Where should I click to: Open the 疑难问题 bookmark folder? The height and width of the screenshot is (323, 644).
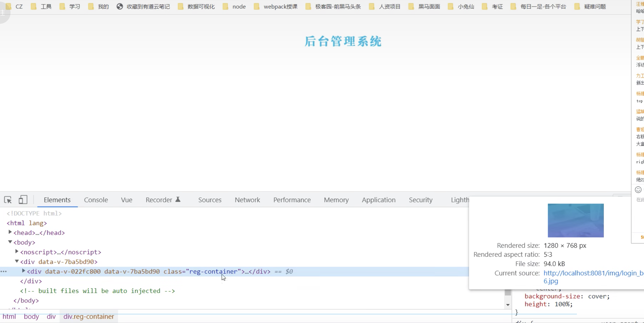tap(590, 6)
